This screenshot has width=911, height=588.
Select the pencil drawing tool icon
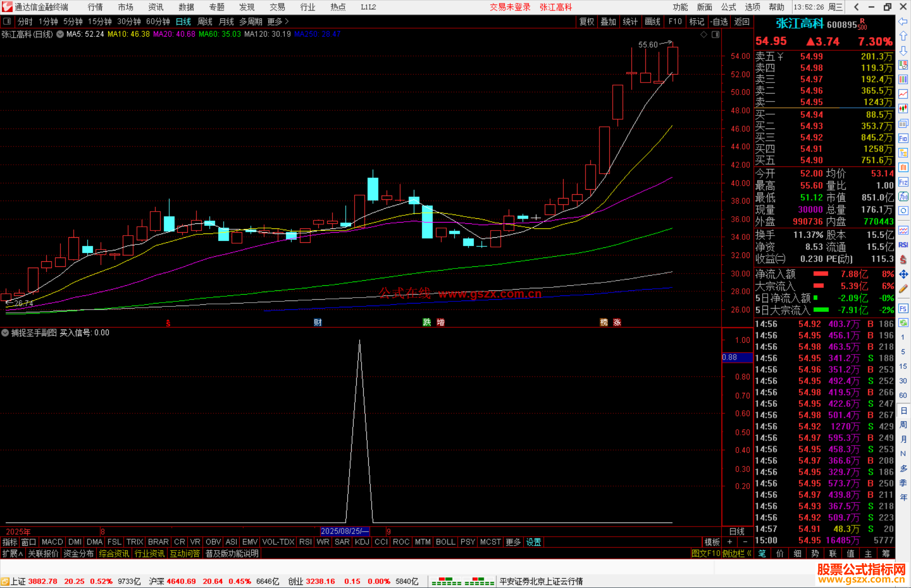pyautogui.click(x=903, y=289)
